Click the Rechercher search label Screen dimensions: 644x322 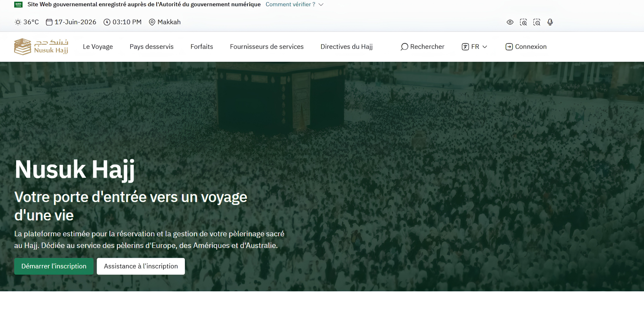(x=427, y=47)
